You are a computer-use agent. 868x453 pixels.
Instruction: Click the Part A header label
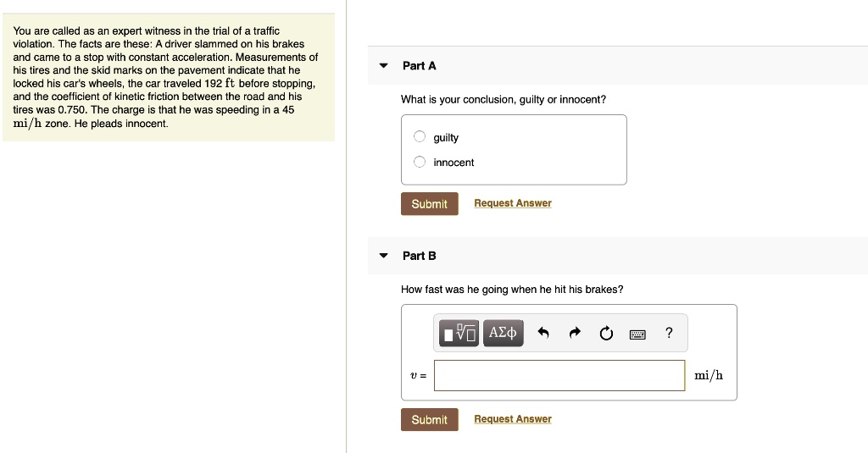pyautogui.click(x=419, y=66)
